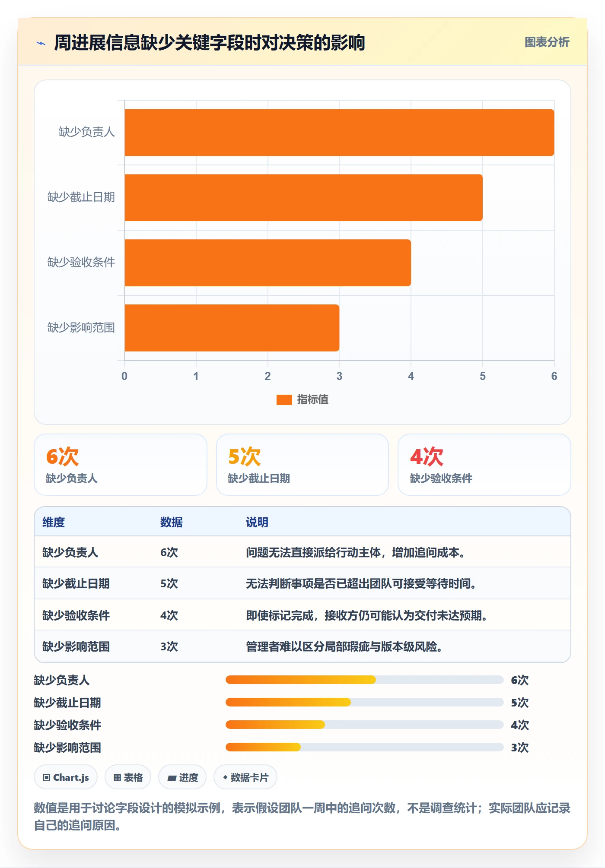Click the 缺少验收条件 progress bar
The image size is (605, 868).
[364, 725]
